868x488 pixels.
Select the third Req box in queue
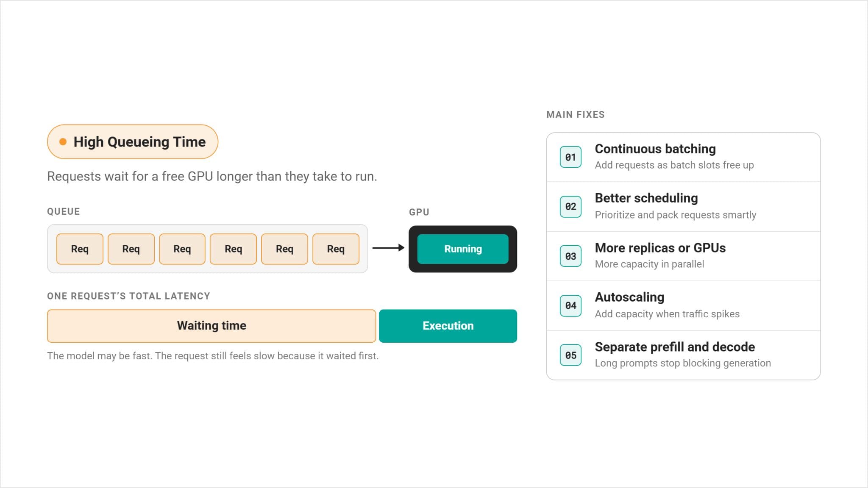coord(182,249)
